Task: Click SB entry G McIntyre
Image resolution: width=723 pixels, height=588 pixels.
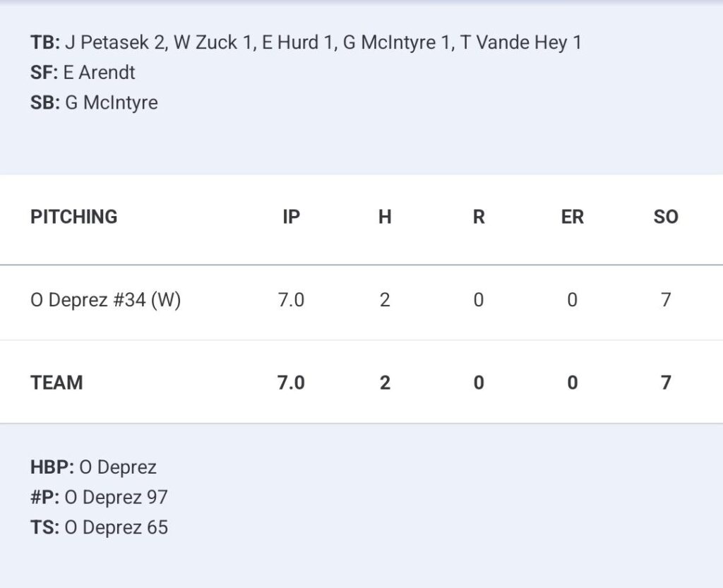Action: click(112, 102)
